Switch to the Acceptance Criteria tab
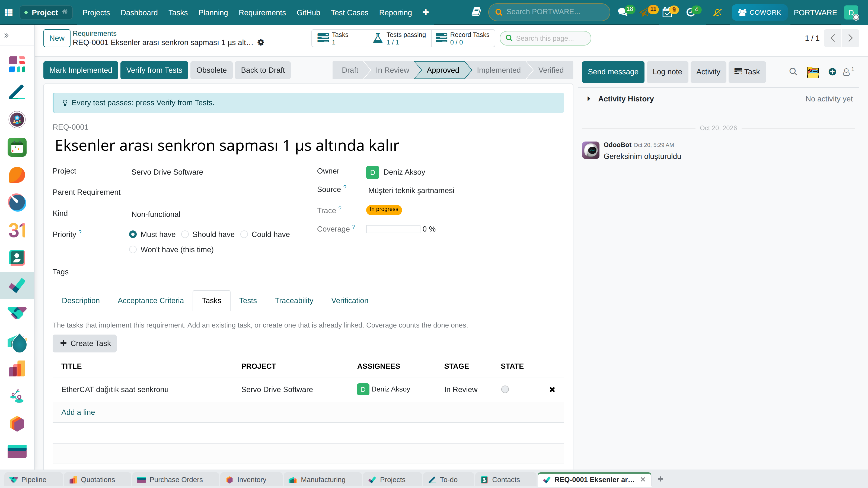 pos(151,300)
